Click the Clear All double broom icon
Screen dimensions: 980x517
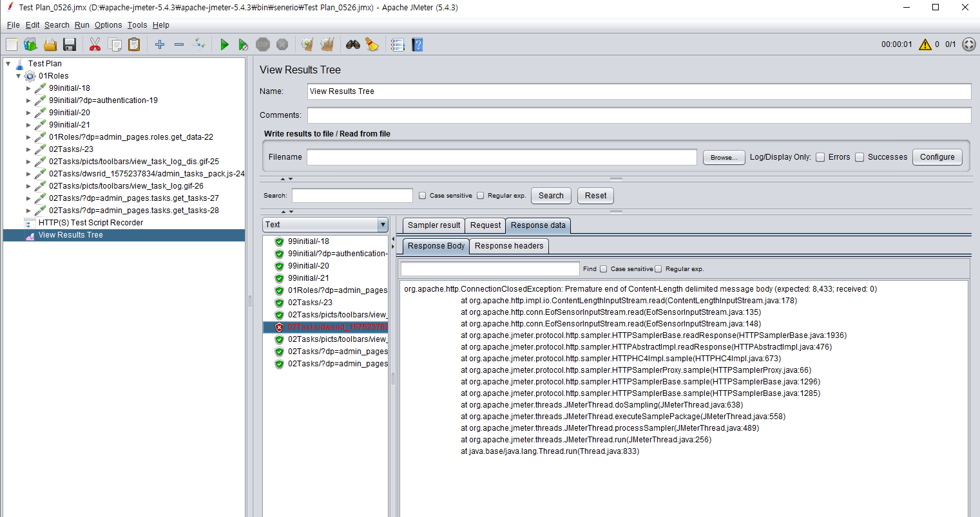point(327,44)
